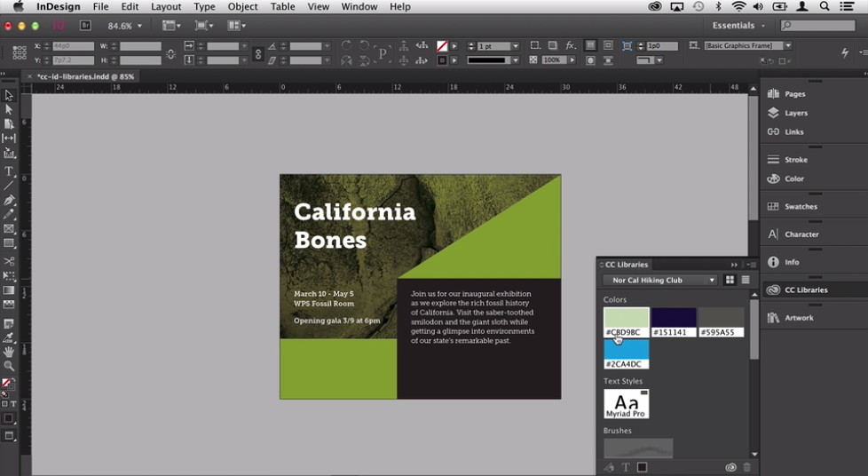868x476 pixels.
Task: Toggle formatting affects text
Action: click(13, 404)
